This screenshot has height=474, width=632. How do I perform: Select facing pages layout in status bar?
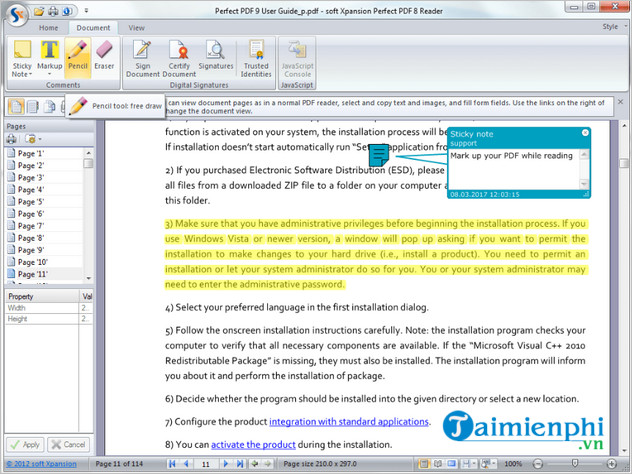coord(438,464)
